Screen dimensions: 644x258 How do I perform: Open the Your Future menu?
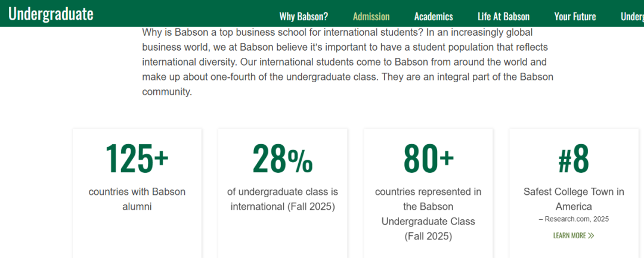pyautogui.click(x=575, y=17)
